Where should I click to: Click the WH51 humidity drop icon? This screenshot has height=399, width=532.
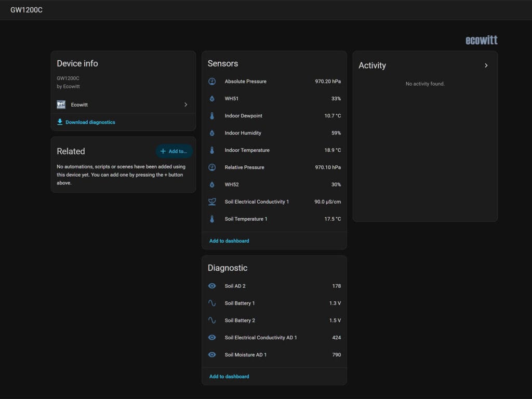[212, 99]
